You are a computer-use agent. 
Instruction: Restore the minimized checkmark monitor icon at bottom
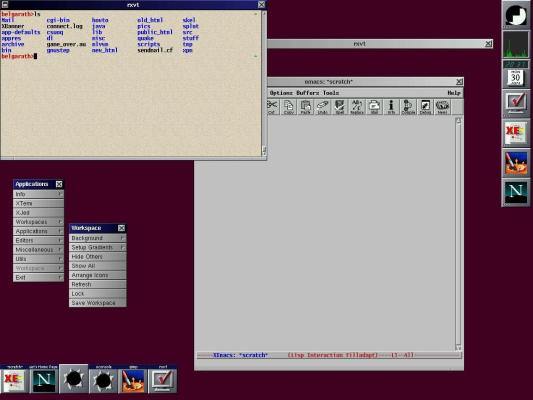tap(162, 379)
